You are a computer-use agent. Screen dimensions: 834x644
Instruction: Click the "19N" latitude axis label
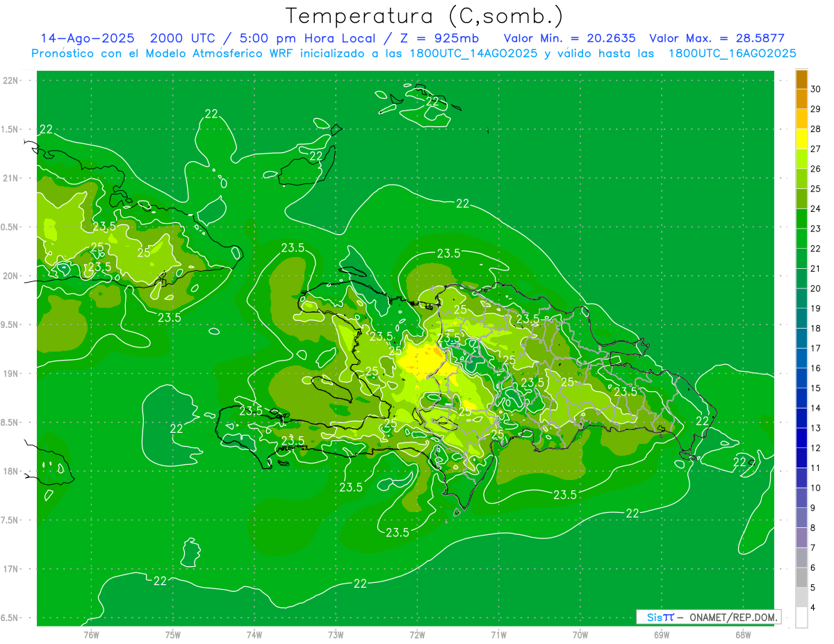tap(10, 374)
